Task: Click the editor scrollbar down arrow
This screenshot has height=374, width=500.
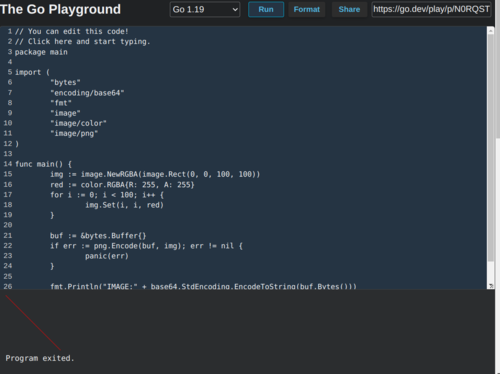Action: 490,286
